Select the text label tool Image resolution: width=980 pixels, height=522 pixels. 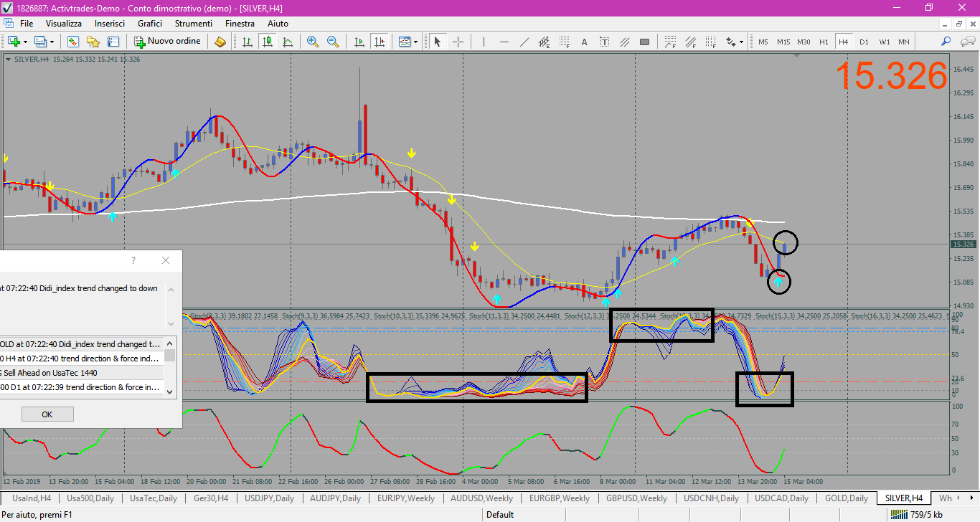[x=604, y=42]
